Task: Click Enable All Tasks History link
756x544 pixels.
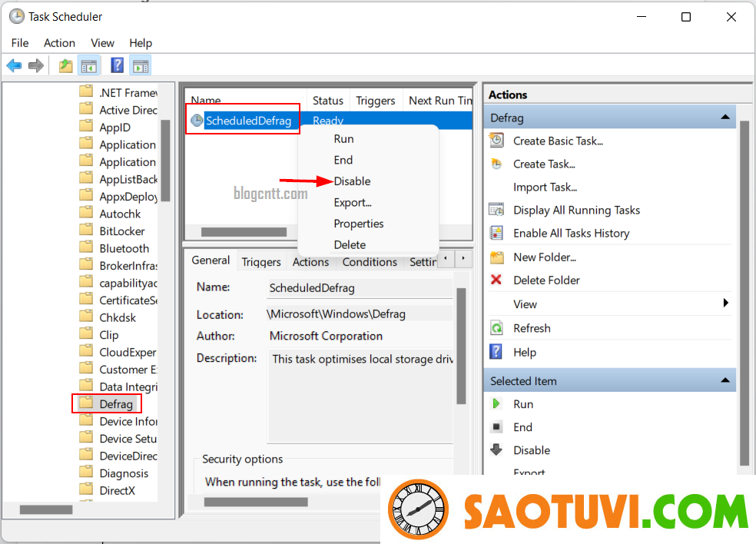Action: pos(571,234)
